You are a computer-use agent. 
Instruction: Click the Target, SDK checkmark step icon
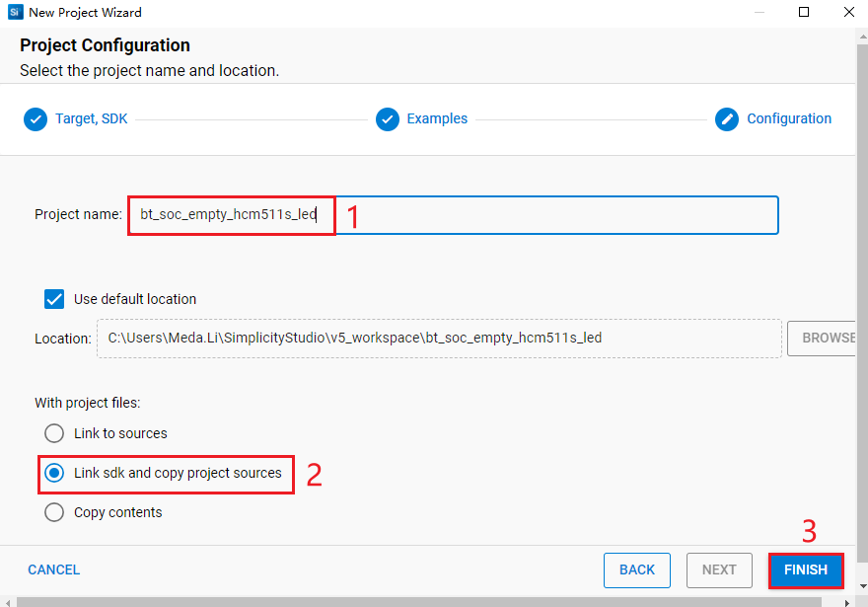pos(36,119)
